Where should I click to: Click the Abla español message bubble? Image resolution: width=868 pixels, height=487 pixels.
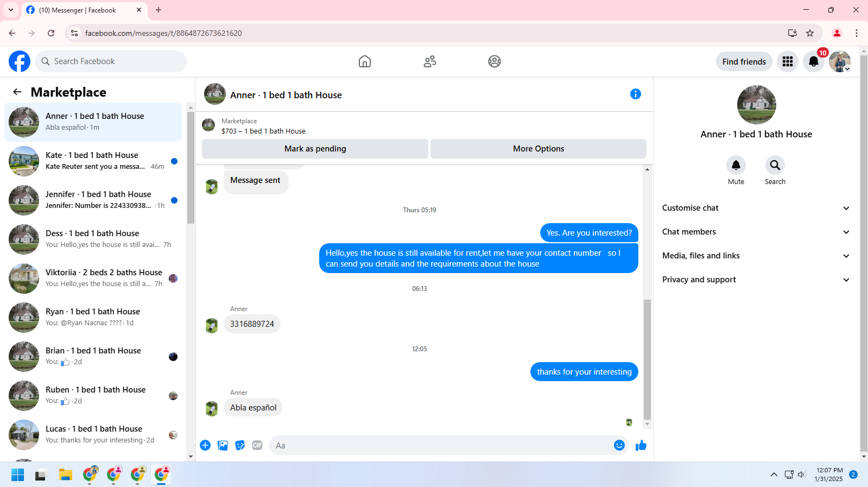[253, 408]
